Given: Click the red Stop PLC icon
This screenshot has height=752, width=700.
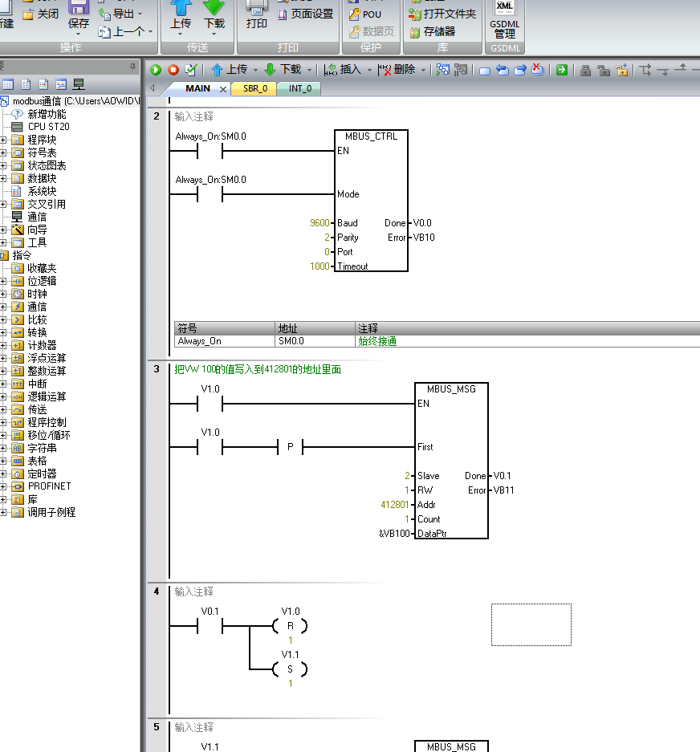Looking at the screenshot, I should click(x=173, y=70).
